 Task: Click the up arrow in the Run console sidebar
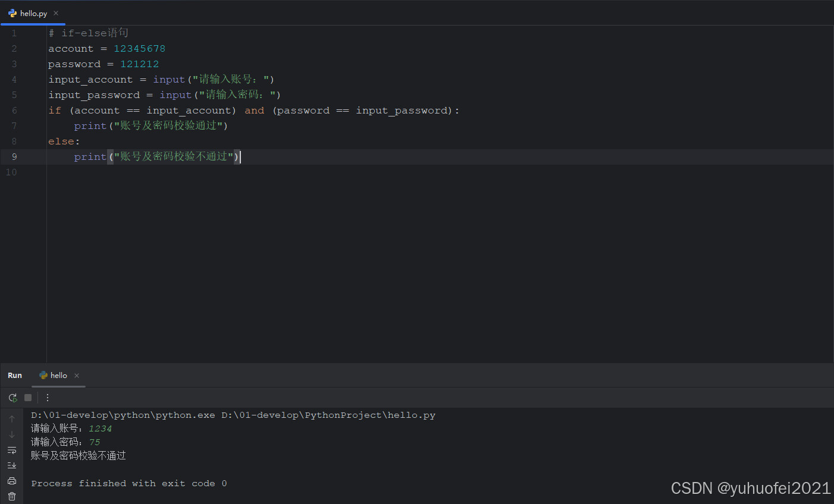12,419
